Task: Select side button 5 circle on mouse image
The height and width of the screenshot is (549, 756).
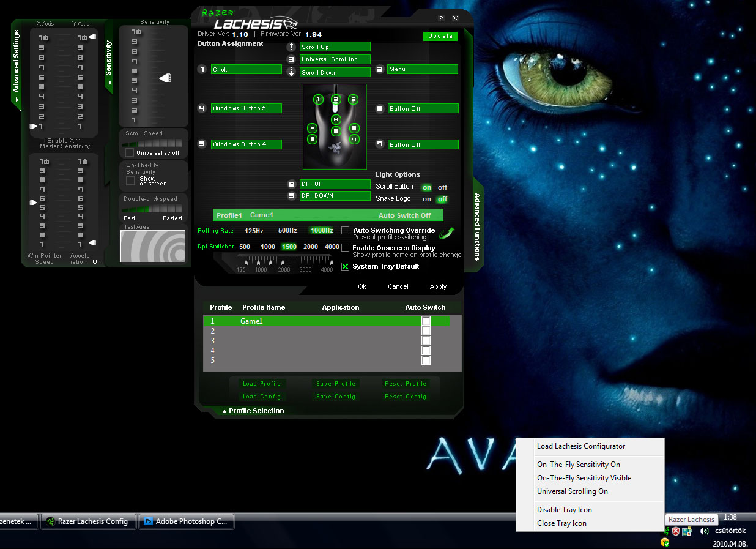Action: tap(312, 139)
